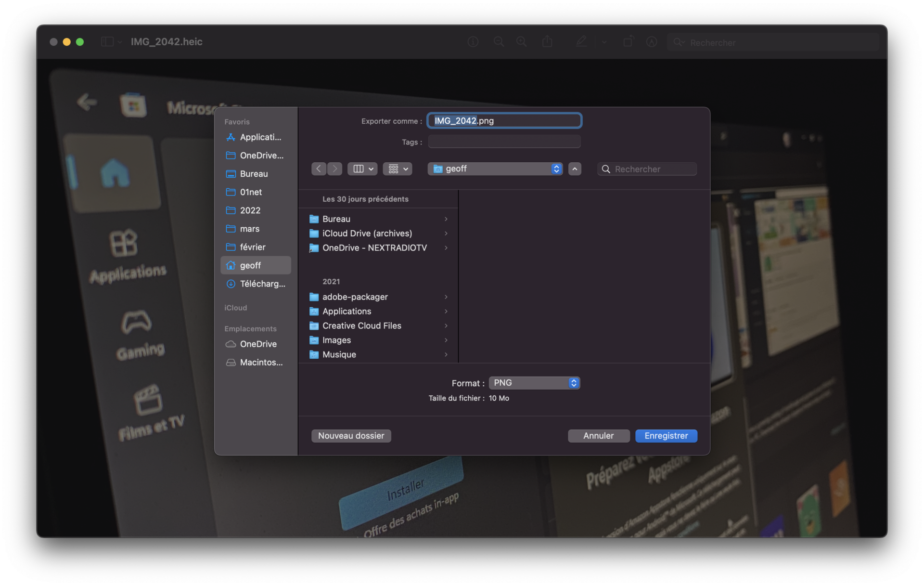The width and height of the screenshot is (924, 586).
Task: Expand the Musique row chevron
Action: point(446,355)
